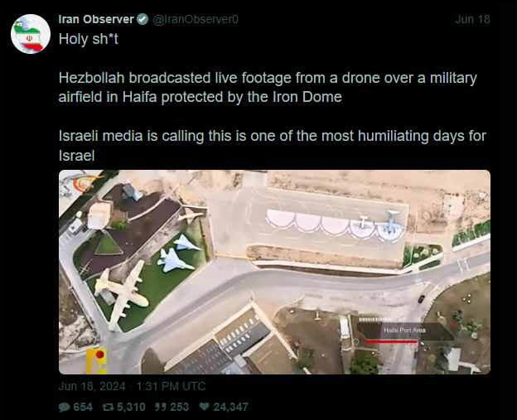Click the red progress bar under Haifa label

tap(391, 342)
